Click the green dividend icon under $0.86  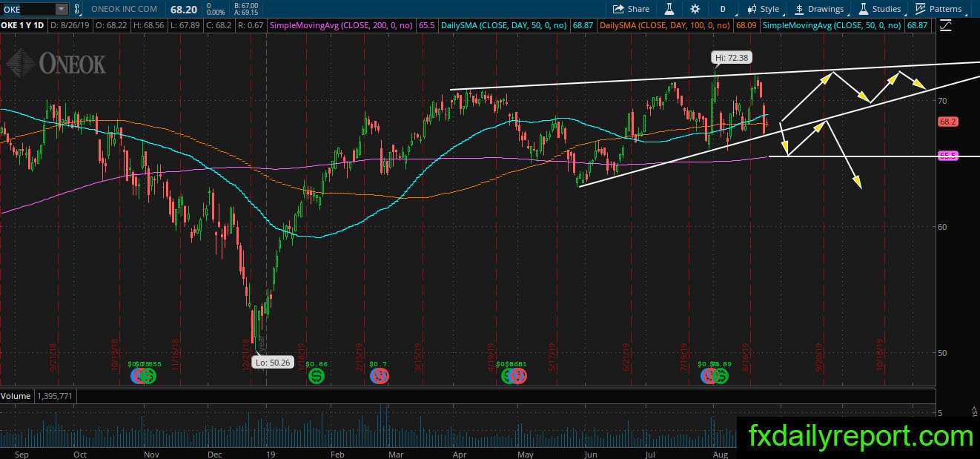click(317, 376)
